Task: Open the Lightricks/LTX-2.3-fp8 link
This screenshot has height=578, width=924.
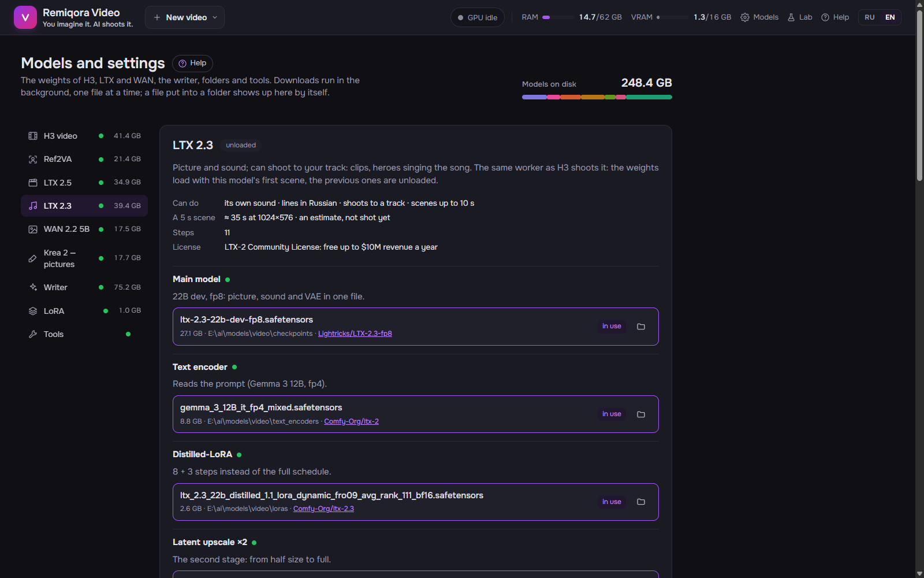Action: tap(355, 334)
